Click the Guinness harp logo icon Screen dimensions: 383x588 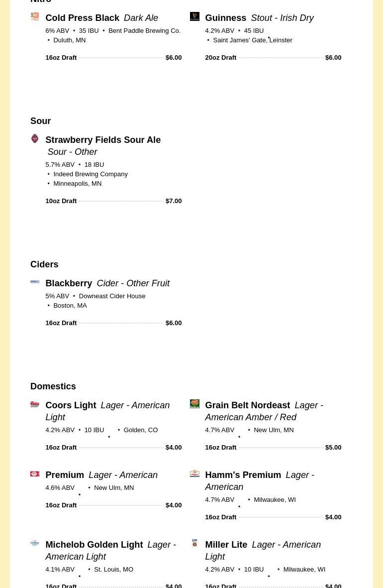click(x=194, y=16)
